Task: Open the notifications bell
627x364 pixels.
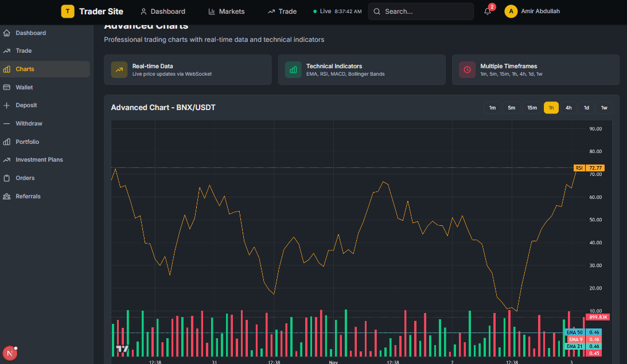Action: [x=487, y=11]
